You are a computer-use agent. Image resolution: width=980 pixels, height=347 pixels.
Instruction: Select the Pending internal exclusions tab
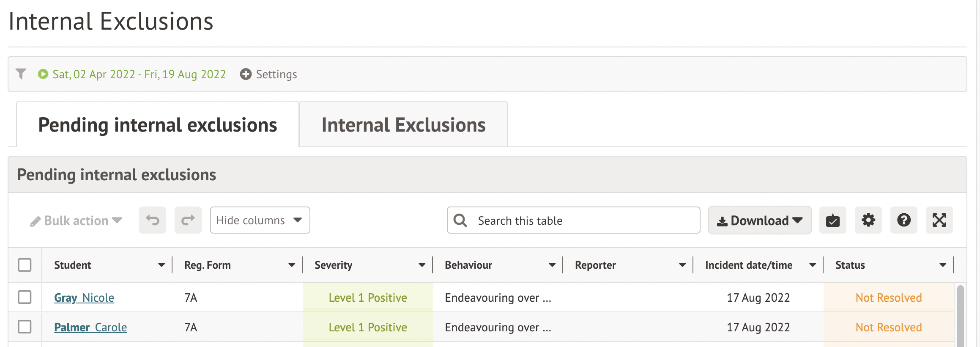click(157, 125)
